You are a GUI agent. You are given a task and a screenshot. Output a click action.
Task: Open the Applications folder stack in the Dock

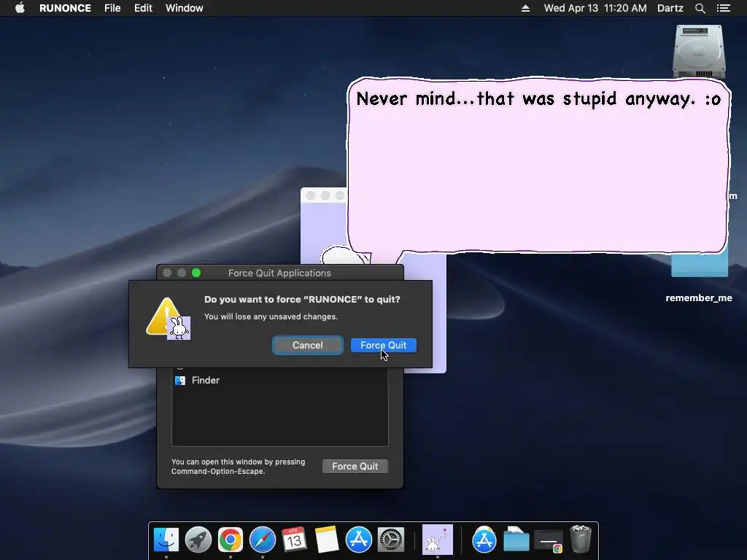click(x=484, y=540)
